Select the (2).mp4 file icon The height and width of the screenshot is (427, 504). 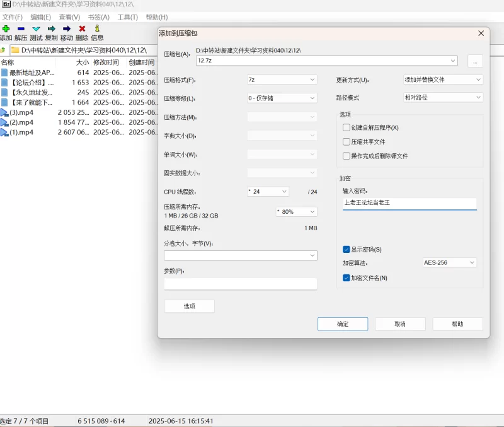click(x=4, y=122)
